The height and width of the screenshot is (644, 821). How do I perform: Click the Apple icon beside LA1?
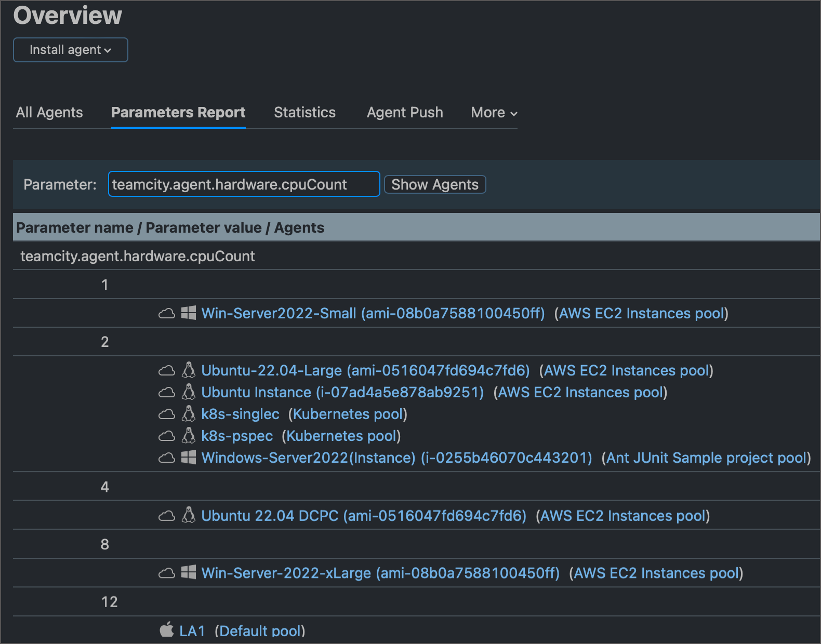click(167, 630)
